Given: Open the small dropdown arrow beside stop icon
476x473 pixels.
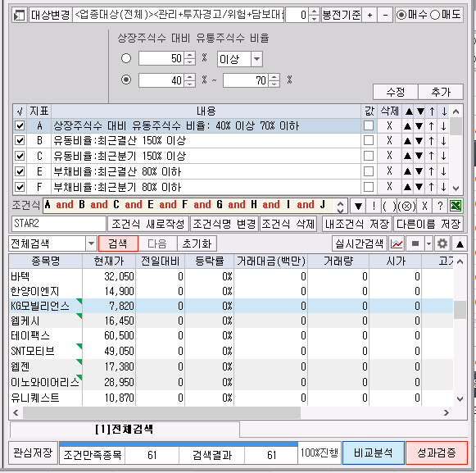Looking at the screenshot, I should point(428,243).
